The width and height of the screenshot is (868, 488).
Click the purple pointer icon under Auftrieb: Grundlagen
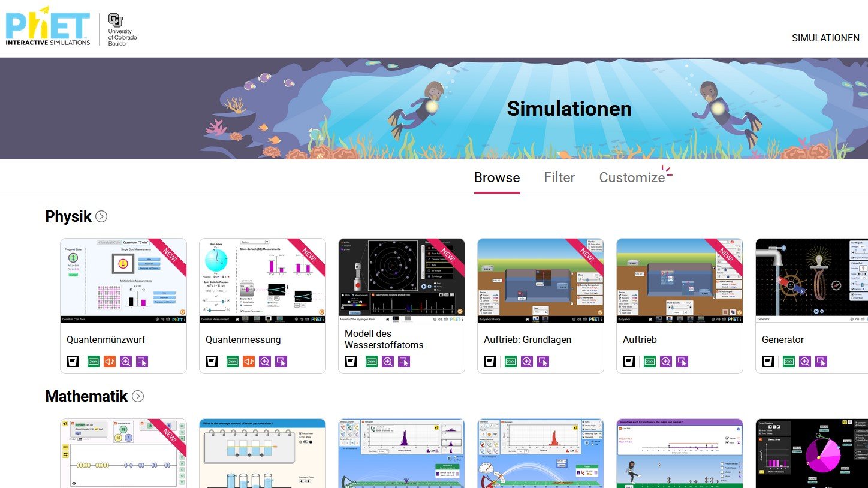click(543, 362)
